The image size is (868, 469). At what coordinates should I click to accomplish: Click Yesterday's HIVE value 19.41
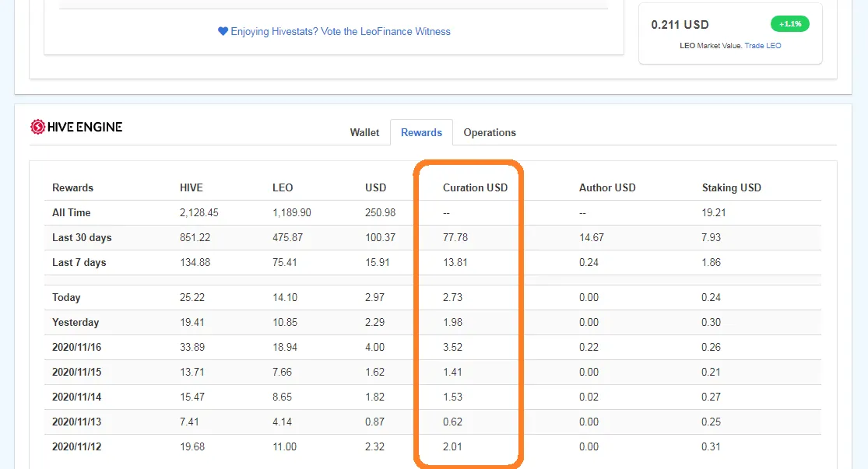[x=192, y=323]
